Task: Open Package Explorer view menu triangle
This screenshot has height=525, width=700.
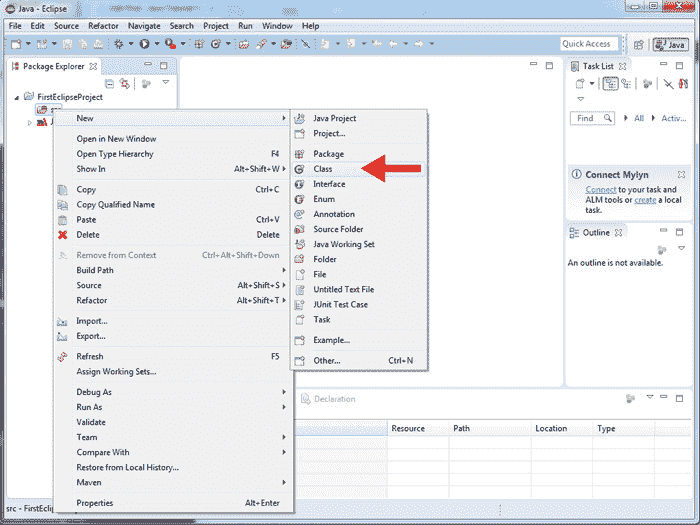Action: click(x=166, y=82)
